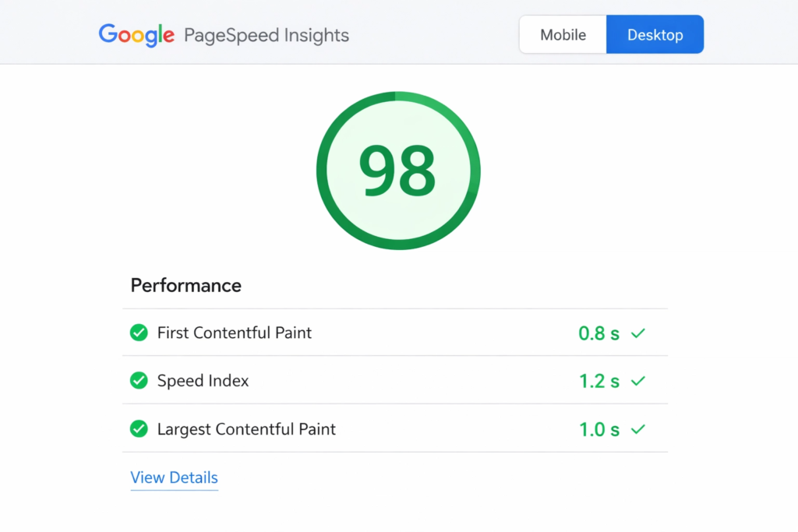Viewport: 798px width, 532px height.
Task: Click the checkmark next to the 1.0 s value
Action: (x=638, y=429)
